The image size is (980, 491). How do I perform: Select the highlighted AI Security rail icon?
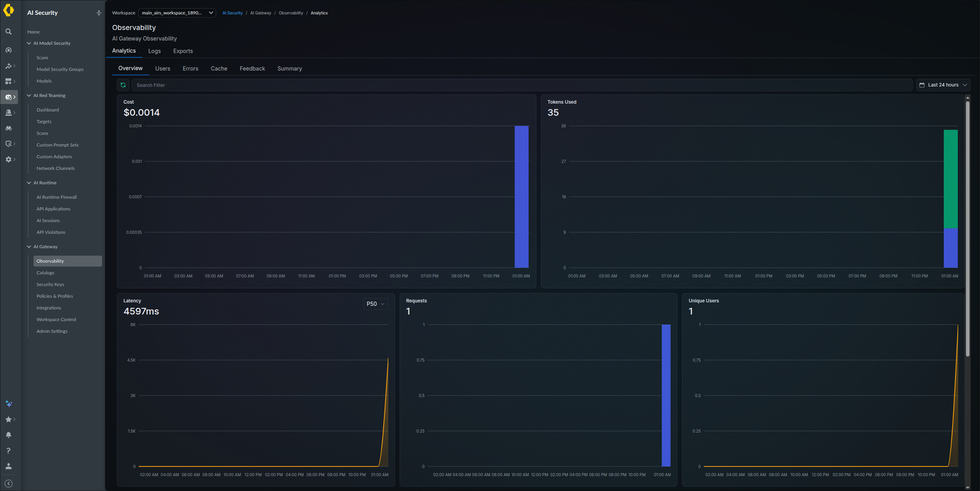pyautogui.click(x=9, y=97)
